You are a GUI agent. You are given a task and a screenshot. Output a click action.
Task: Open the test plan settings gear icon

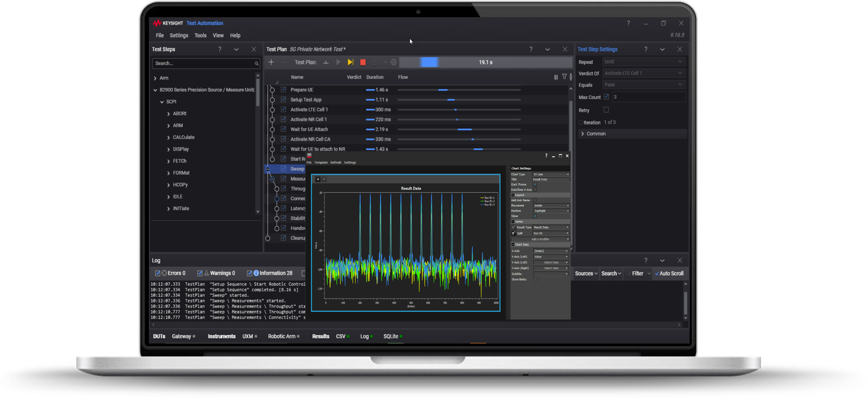[393, 62]
